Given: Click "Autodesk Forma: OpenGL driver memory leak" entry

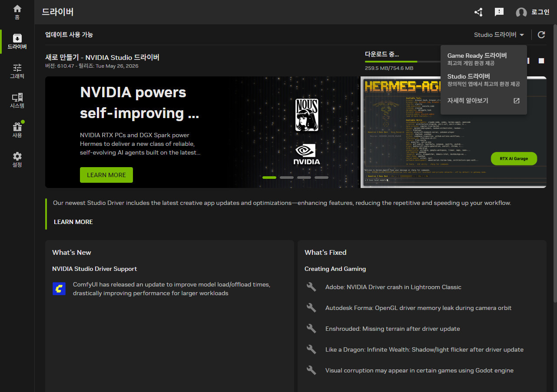Looking at the screenshot, I should point(418,308).
